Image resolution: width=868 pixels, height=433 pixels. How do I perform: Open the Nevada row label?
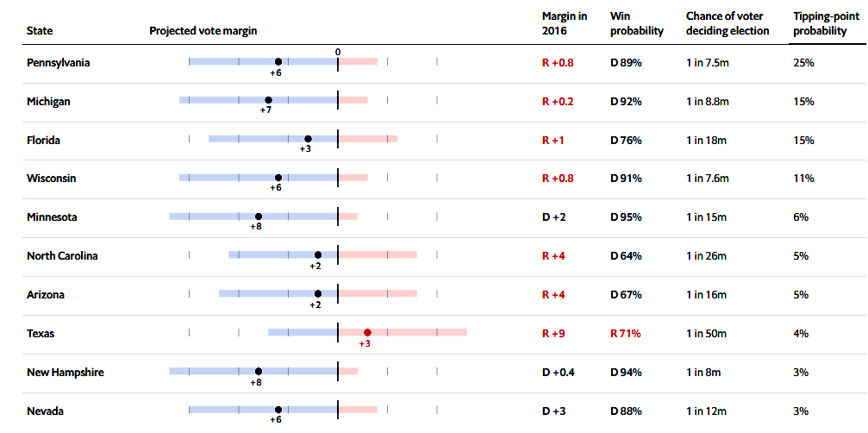[x=45, y=411]
